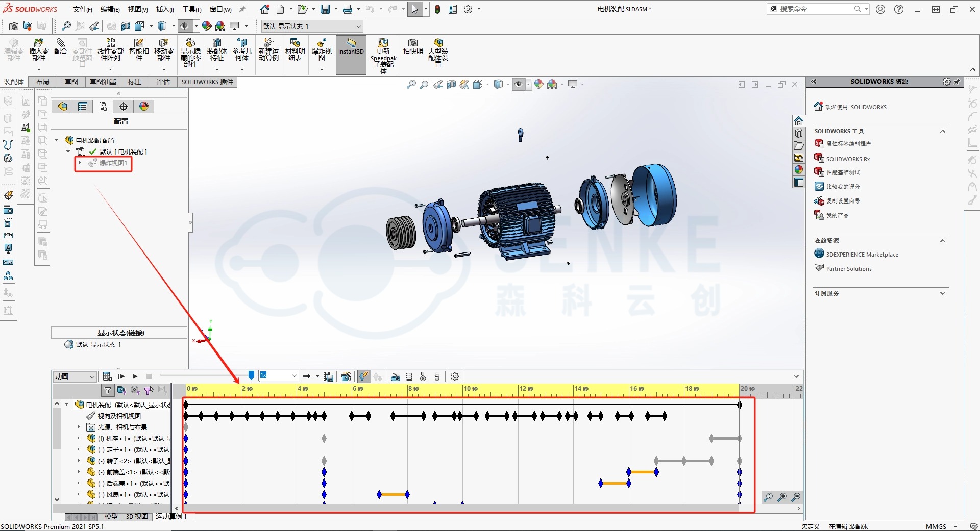Click Calculate motion study icon
980x531 pixels.
[x=107, y=376]
